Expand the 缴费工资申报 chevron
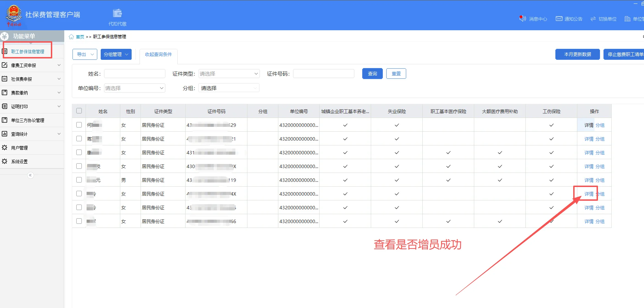644x308 pixels. coord(59,65)
